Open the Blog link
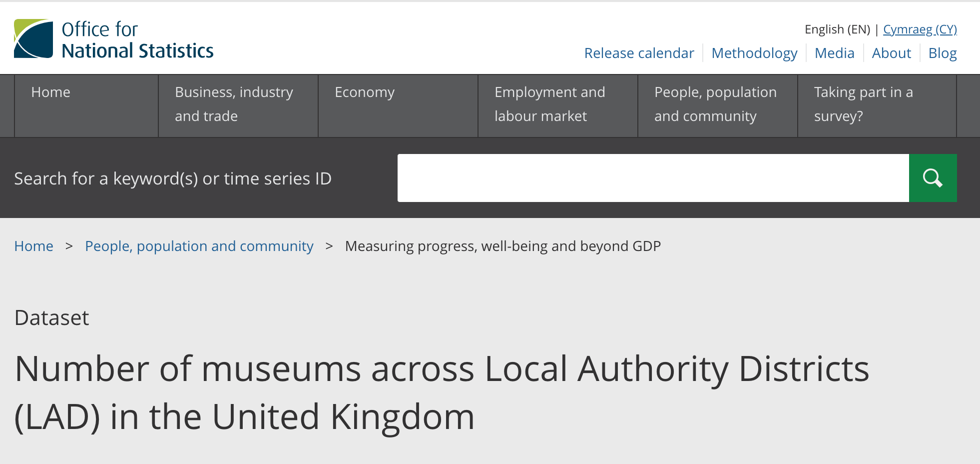The width and height of the screenshot is (980, 464). click(x=942, y=53)
